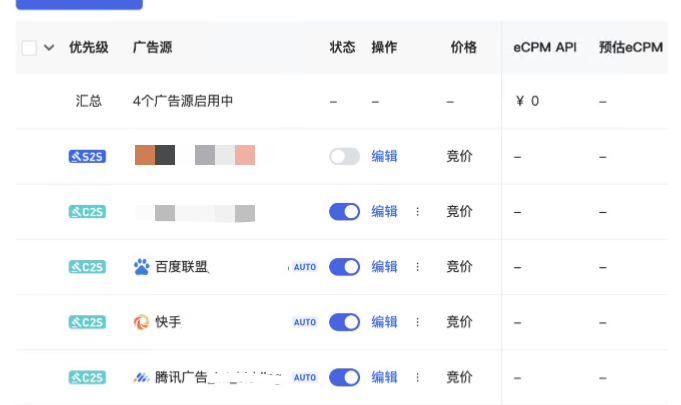Click the Kuaishou logo icon

click(142, 322)
